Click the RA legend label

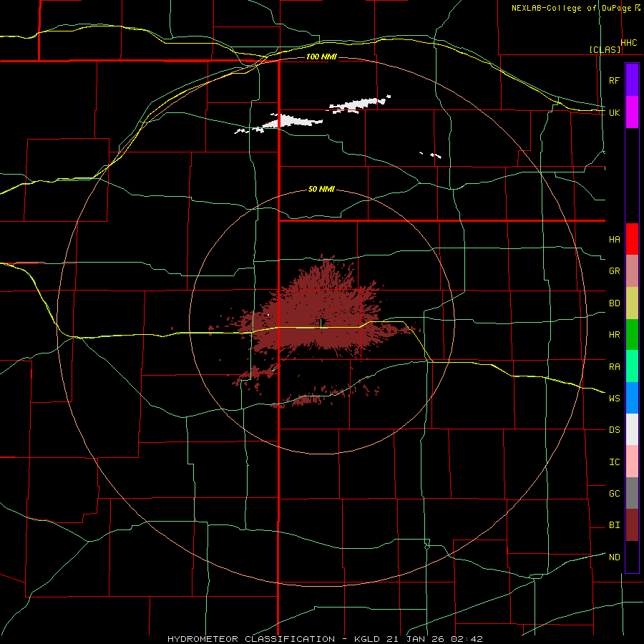tap(614, 367)
